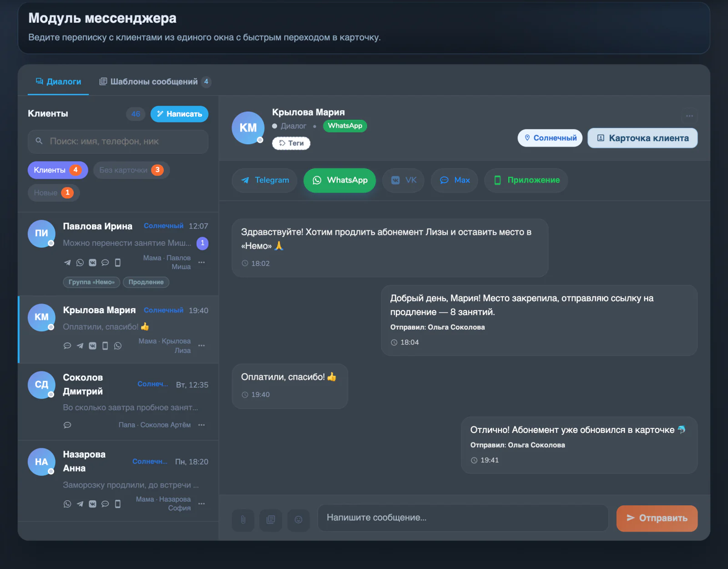Click the client search field
The image size is (728, 569).
point(118,142)
